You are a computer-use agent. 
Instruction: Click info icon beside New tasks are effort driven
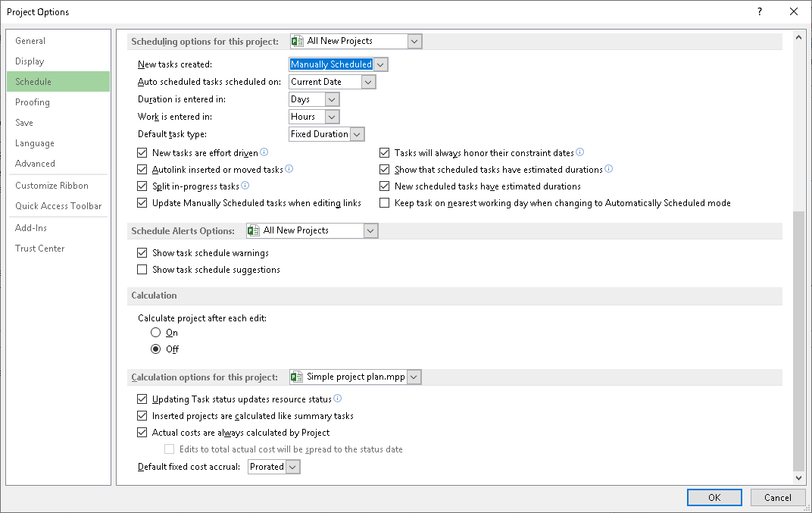[x=264, y=152]
